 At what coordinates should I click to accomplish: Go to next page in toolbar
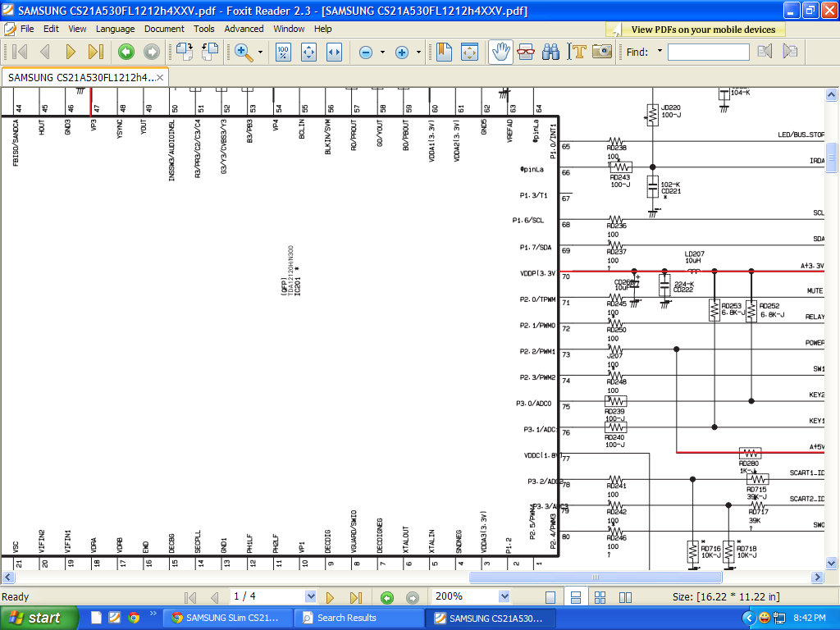71,52
